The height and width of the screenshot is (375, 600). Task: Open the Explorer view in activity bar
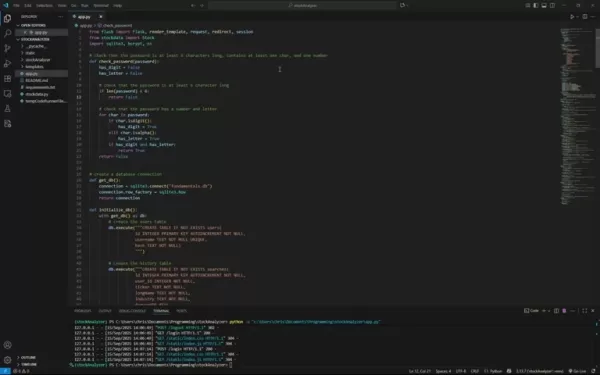click(x=7, y=18)
